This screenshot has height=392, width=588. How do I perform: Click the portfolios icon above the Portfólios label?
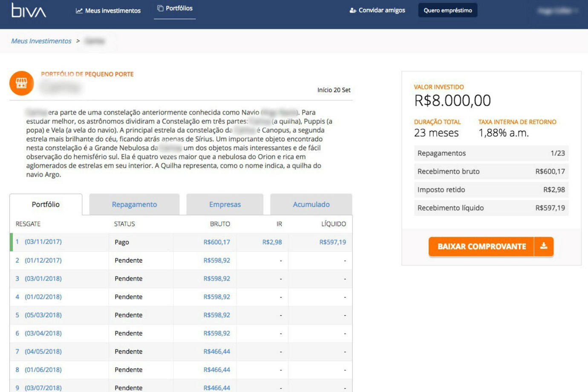coord(160,7)
